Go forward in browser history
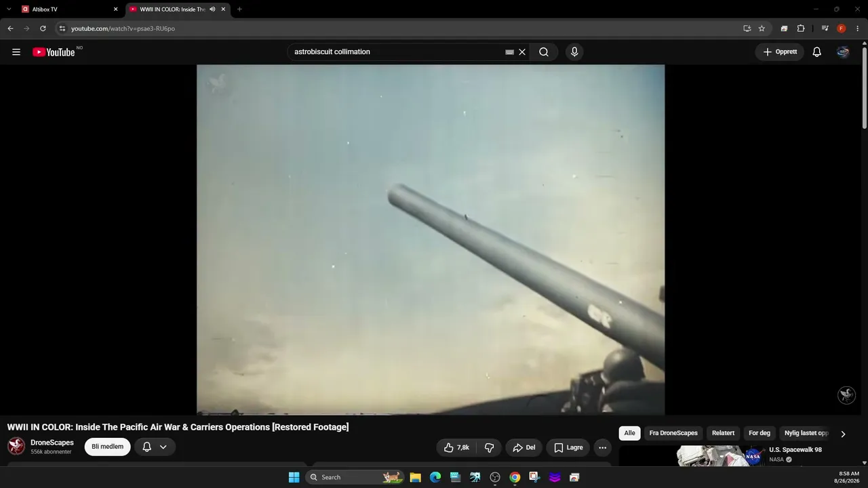The height and width of the screenshot is (488, 868). click(x=26, y=28)
